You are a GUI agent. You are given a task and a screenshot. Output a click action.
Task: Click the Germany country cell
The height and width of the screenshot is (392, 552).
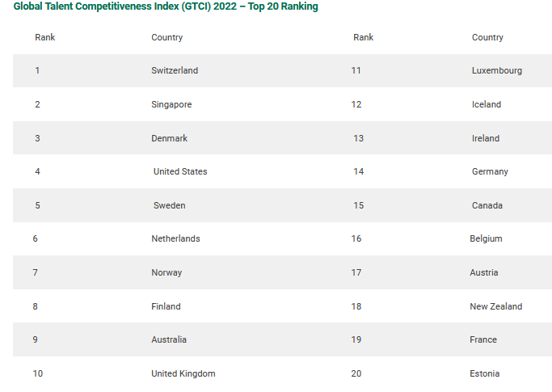[x=490, y=171]
